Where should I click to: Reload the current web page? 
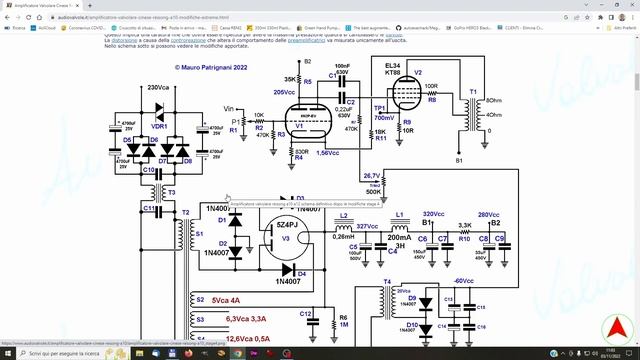point(29,18)
